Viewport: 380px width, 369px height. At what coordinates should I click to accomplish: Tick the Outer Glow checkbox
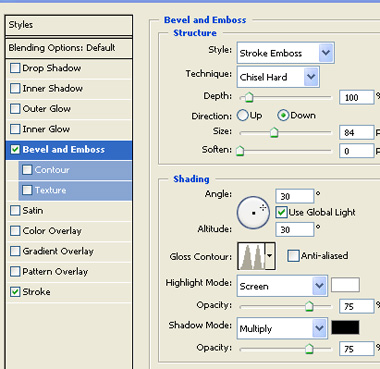(15, 109)
